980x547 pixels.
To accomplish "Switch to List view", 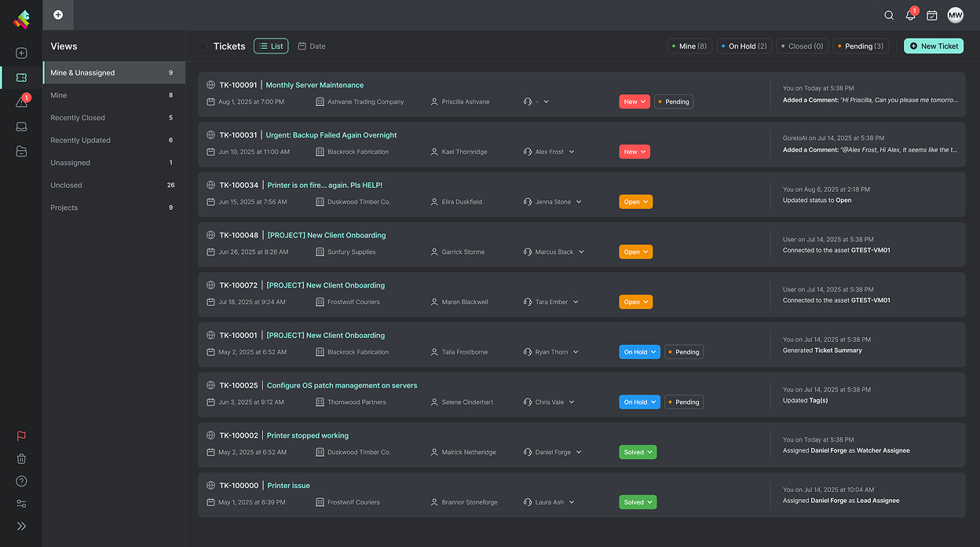I will point(271,46).
